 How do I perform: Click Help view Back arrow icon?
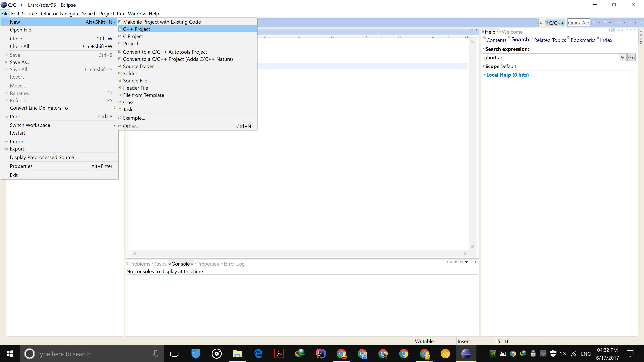[x=619, y=30]
